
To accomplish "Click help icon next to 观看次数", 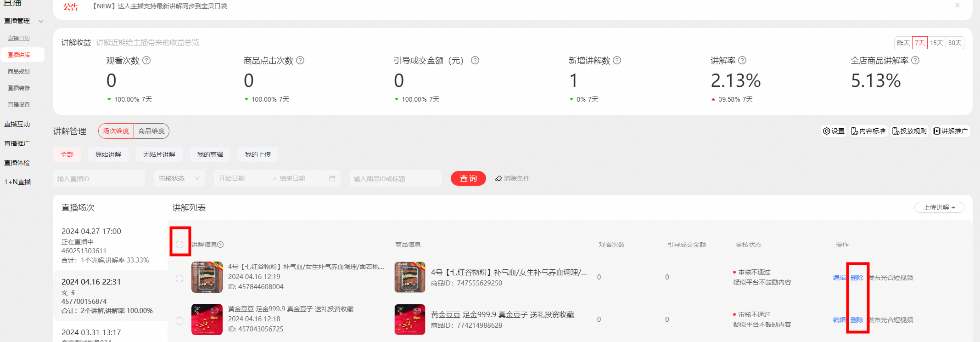I will [x=146, y=60].
